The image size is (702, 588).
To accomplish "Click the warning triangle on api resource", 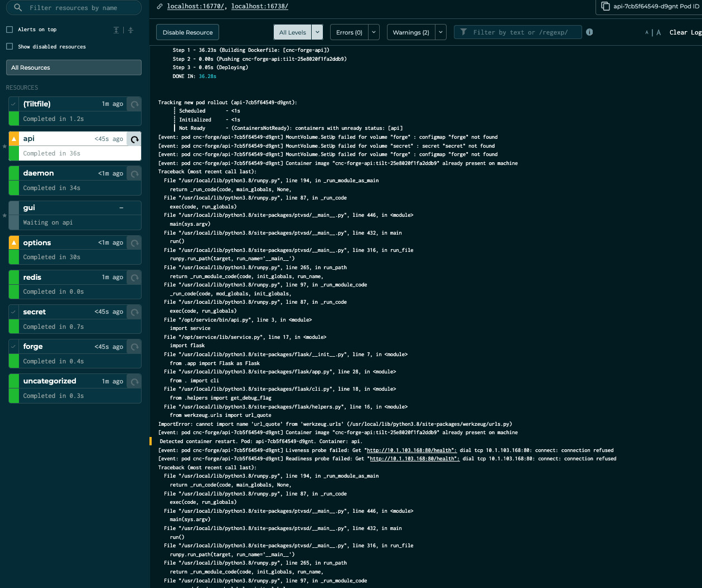I will click(x=14, y=139).
